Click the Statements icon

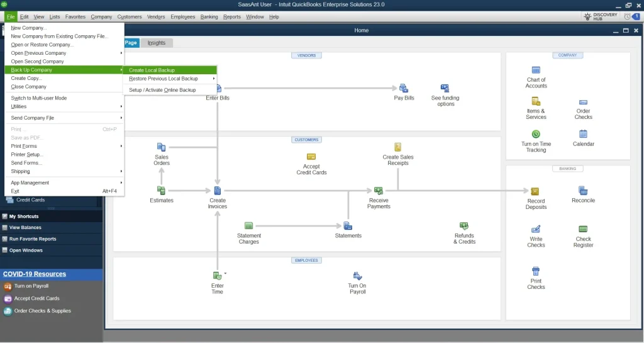tap(348, 226)
